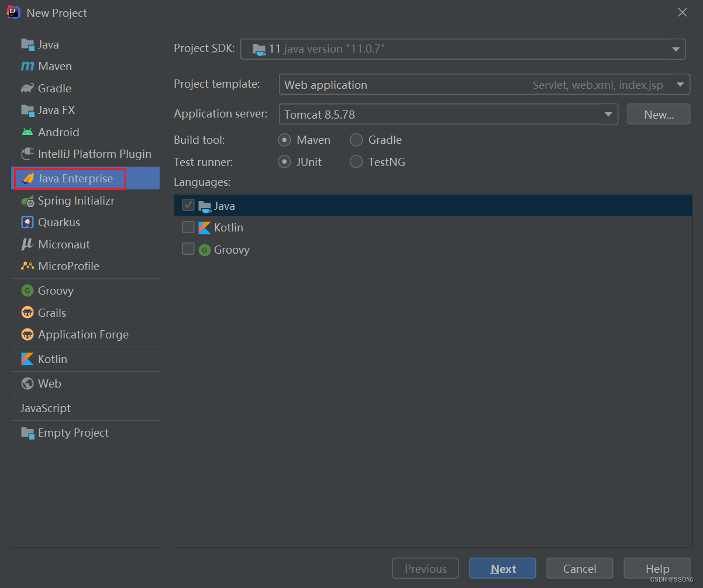
Task: Click the IntelliJ IDEA logo in title bar
Action: click(13, 12)
